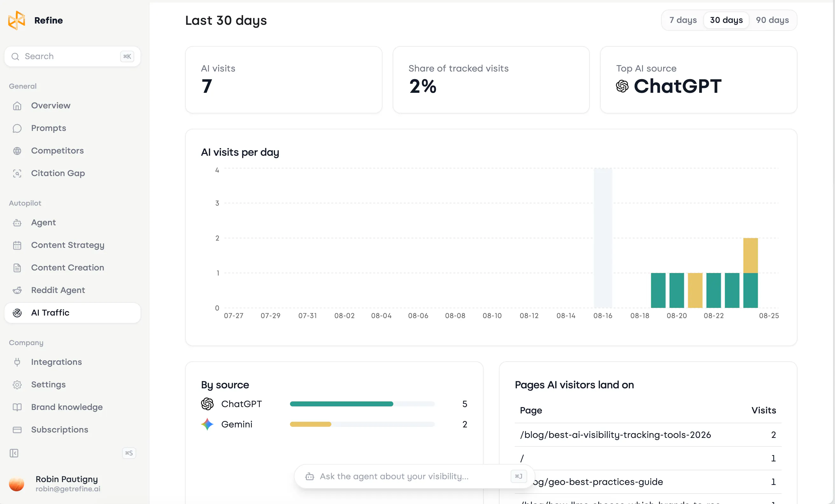Go to Reddit Agent
Viewport: 835px width, 504px height.
[72, 290]
